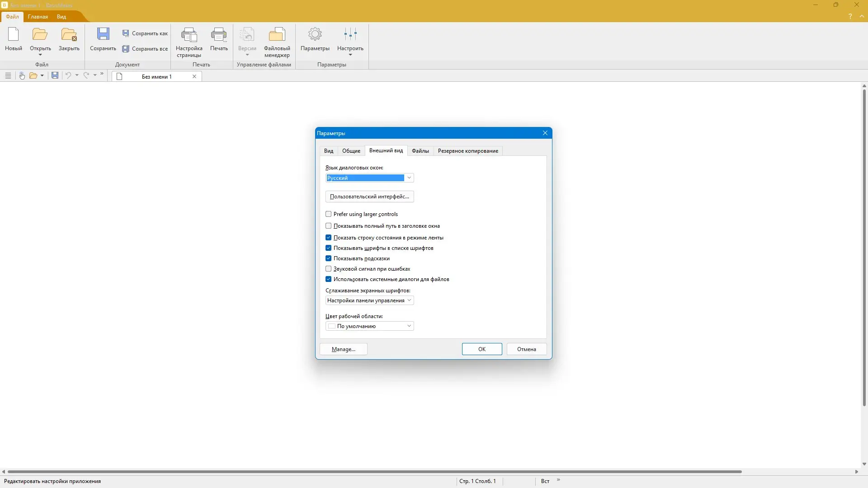Toggle Показывать подсказки checkbox
Viewport: 868px width, 488px height.
coord(329,258)
